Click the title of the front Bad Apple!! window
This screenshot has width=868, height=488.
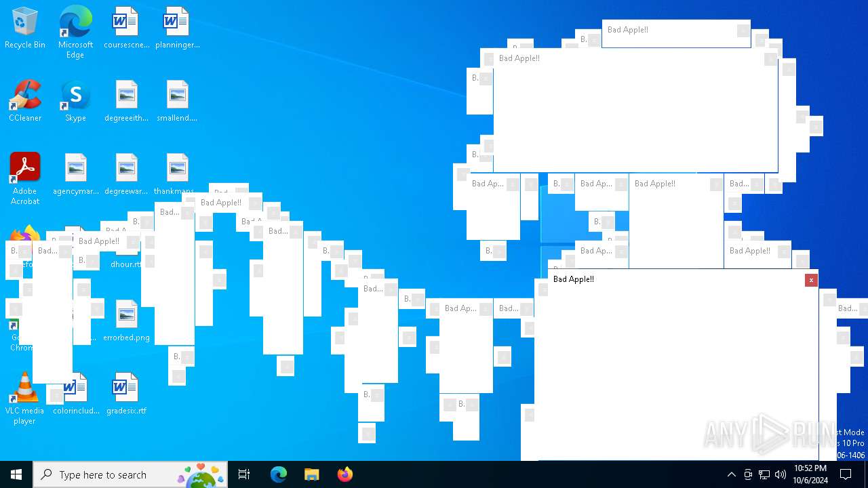point(574,279)
